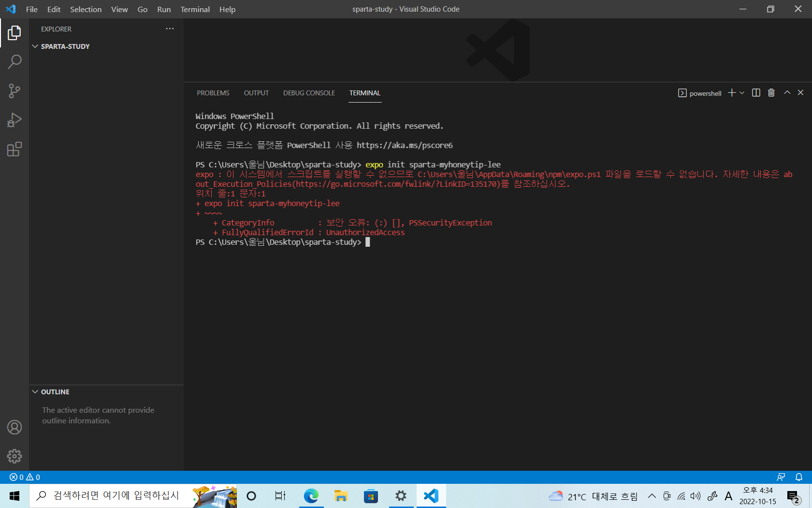Click the aka.ms/pscore6 link in terminal
Image resolution: width=812 pixels, height=508 pixels.
pos(405,145)
